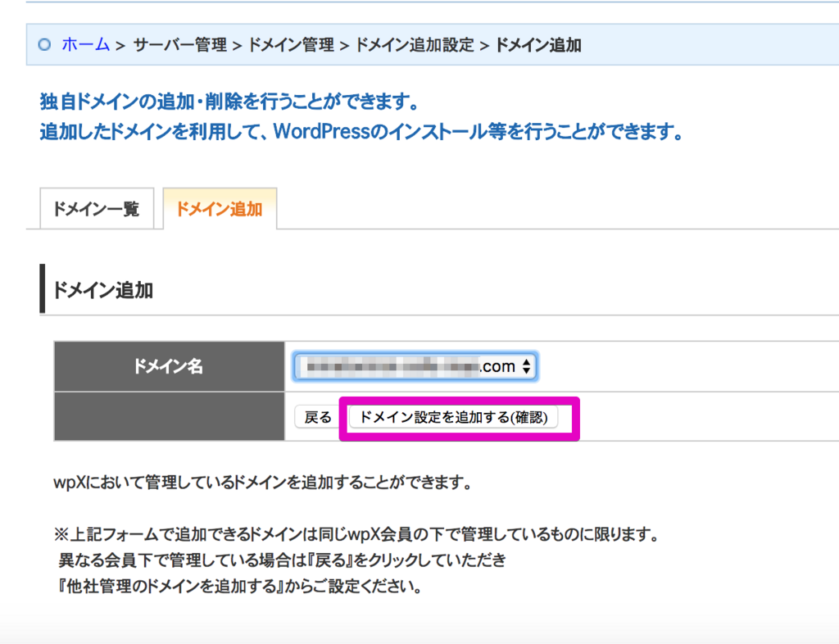Click the wpXにおいて管理している note text
The image size is (839, 644).
tap(263, 483)
